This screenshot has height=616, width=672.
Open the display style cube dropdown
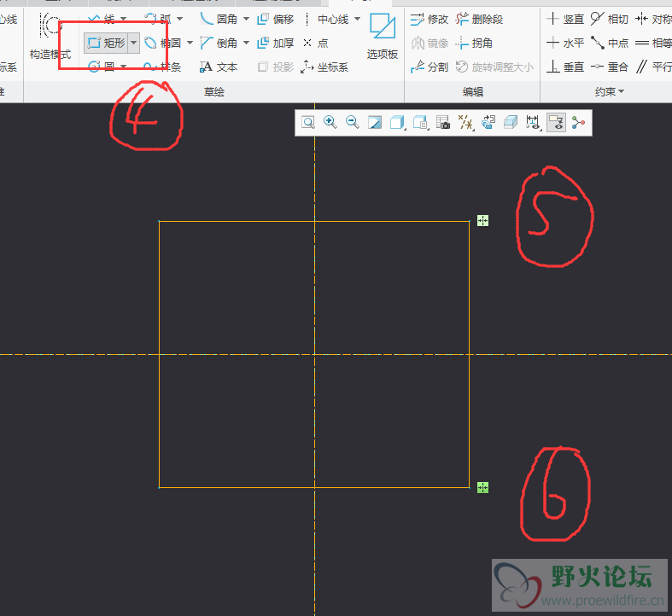398,123
